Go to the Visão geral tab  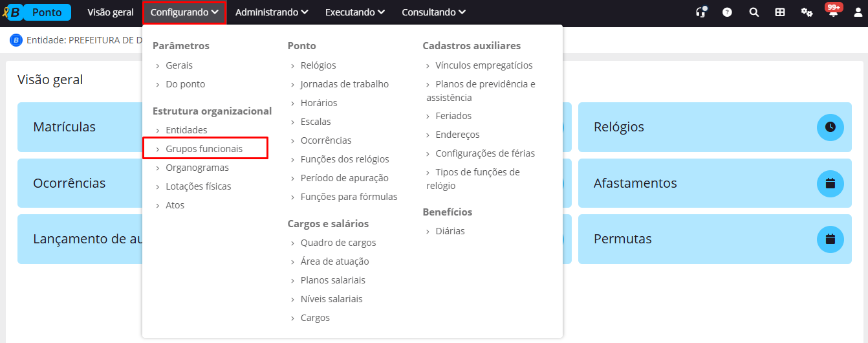[111, 12]
